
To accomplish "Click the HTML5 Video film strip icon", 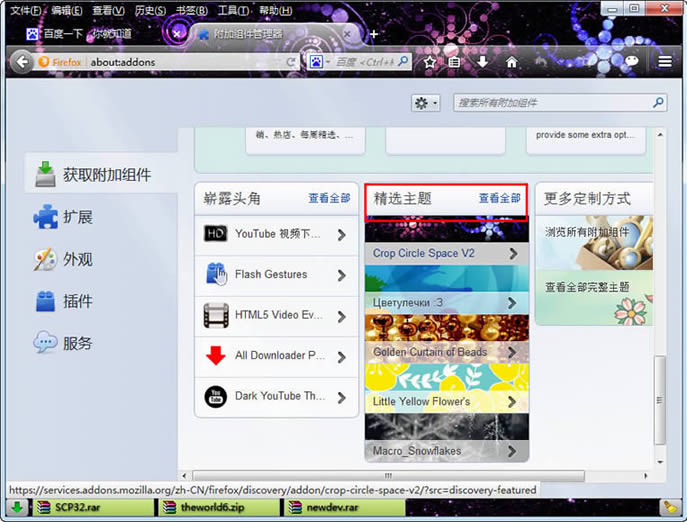I will pyautogui.click(x=216, y=315).
